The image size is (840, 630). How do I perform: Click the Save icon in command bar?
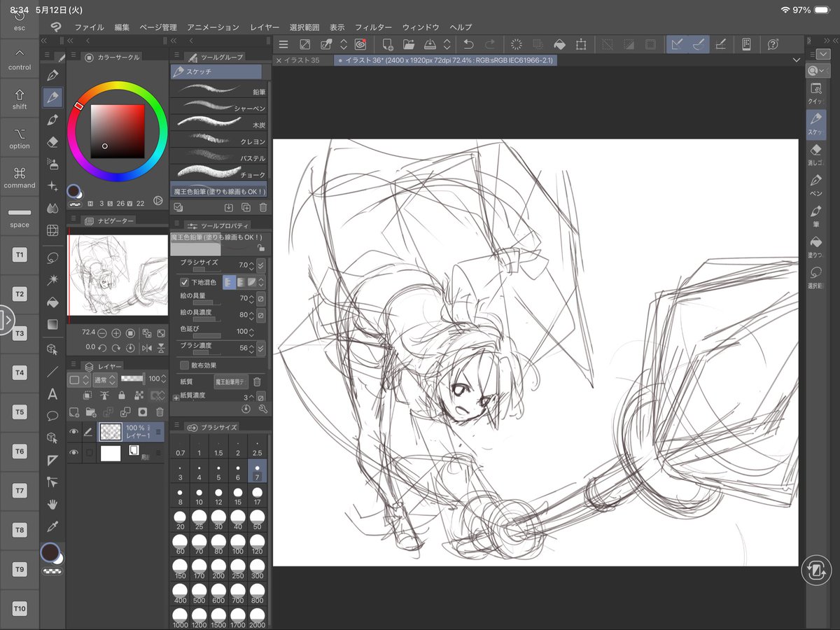click(x=430, y=44)
